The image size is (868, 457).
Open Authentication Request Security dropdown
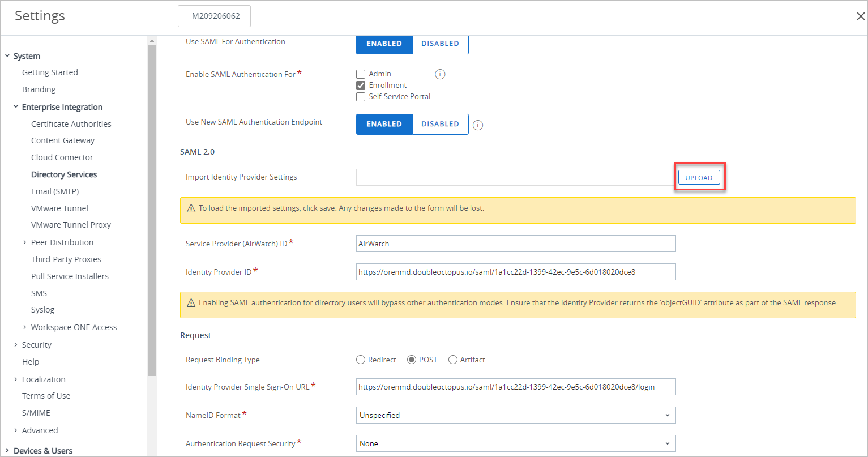[516, 443]
